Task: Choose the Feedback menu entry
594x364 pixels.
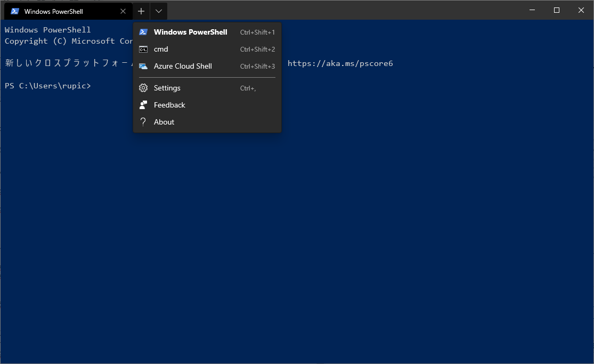Action: click(207, 105)
